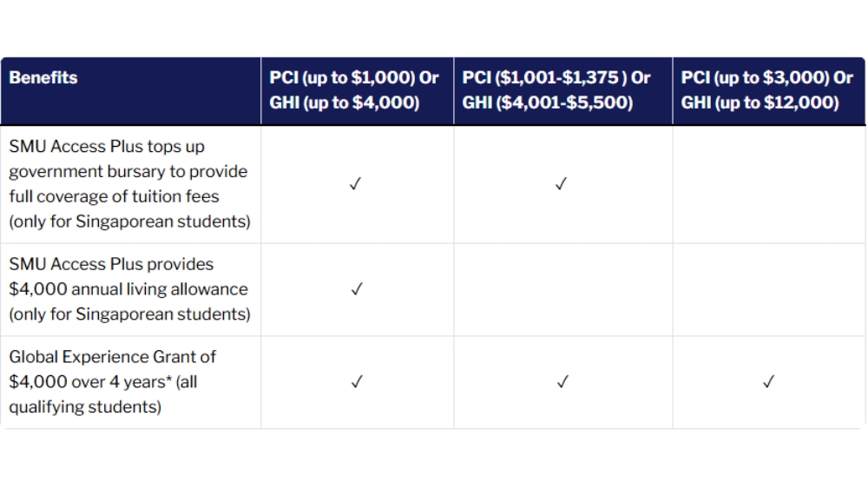Click the "qualifying students)" text line
The width and height of the screenshot is (868, 489).
(85, 407)
